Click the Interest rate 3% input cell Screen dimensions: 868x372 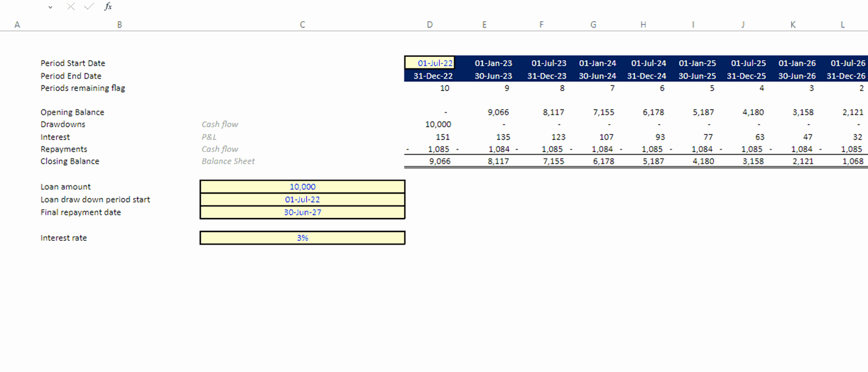(x=302, y=238)
